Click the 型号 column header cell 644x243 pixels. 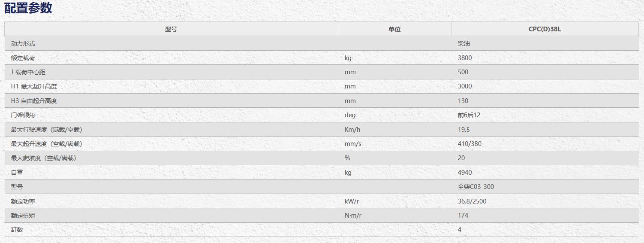click(x=171, y=29)
